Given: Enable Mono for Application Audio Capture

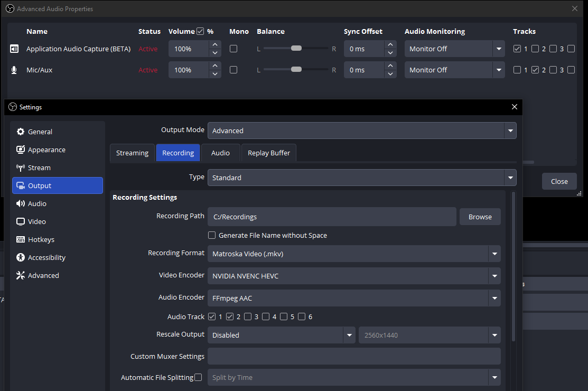Looking at the screenshot, I should pos(234,49).
